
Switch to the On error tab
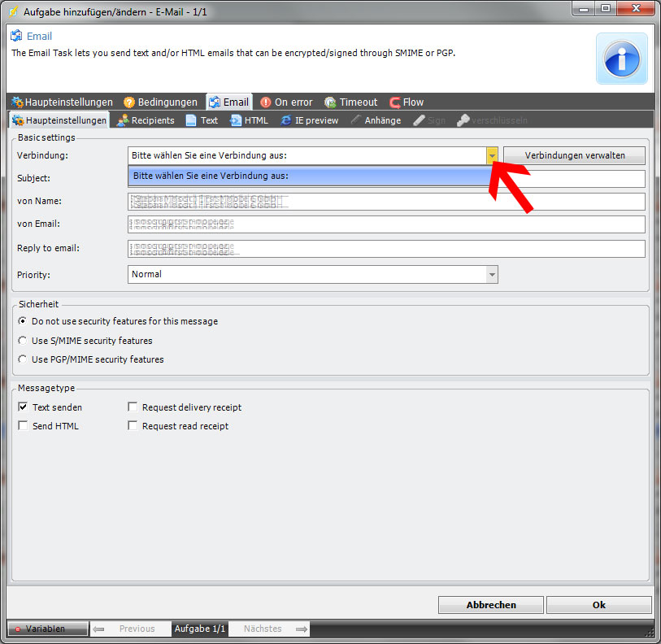coord(286,102)
